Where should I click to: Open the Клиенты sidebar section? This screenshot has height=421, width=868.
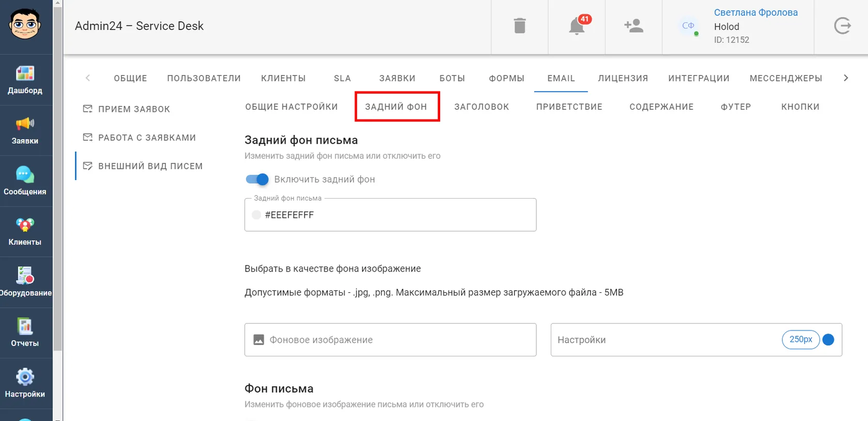click(x=25, y=232)
